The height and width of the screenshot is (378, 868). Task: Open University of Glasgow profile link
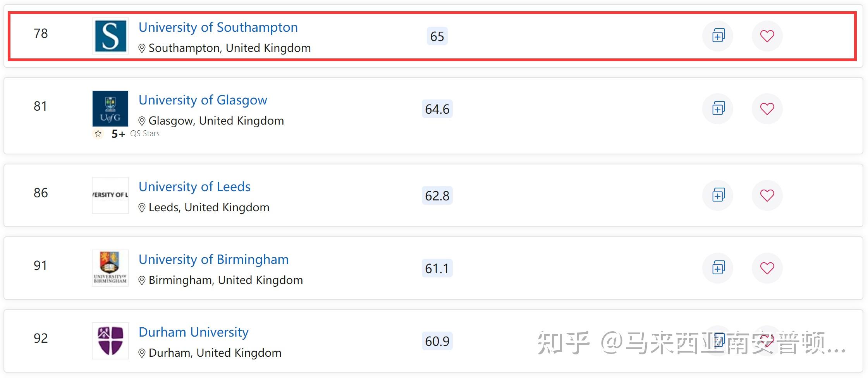[203, 100]
